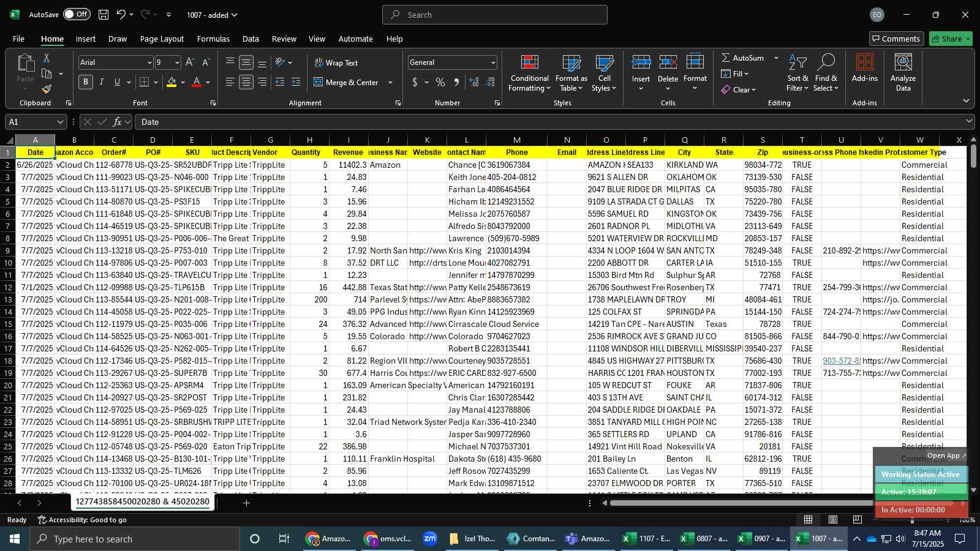Click the Insert cells icon

(x=641, y=62)
